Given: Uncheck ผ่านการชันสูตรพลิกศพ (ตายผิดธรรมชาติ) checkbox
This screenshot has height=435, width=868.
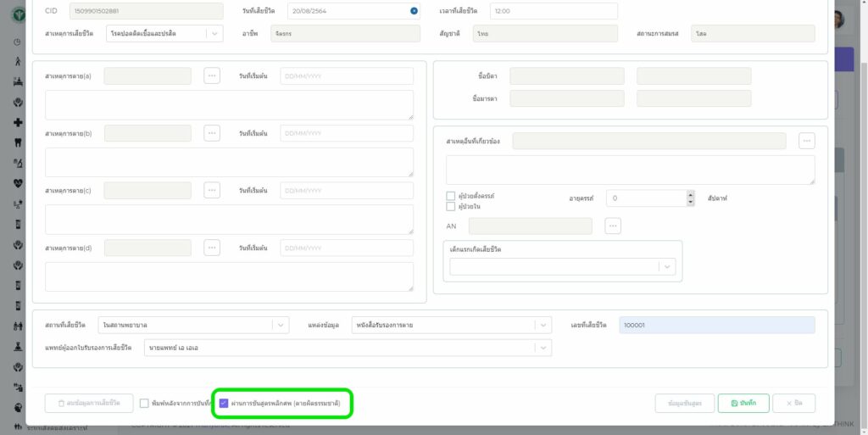Looking at the screenshot, I should (x=224, y=404).
